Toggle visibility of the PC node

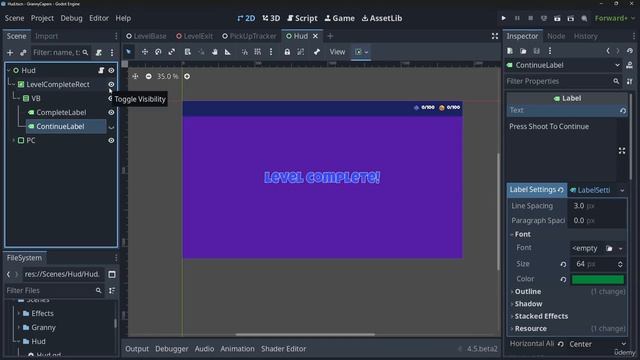tap(111, 140)
